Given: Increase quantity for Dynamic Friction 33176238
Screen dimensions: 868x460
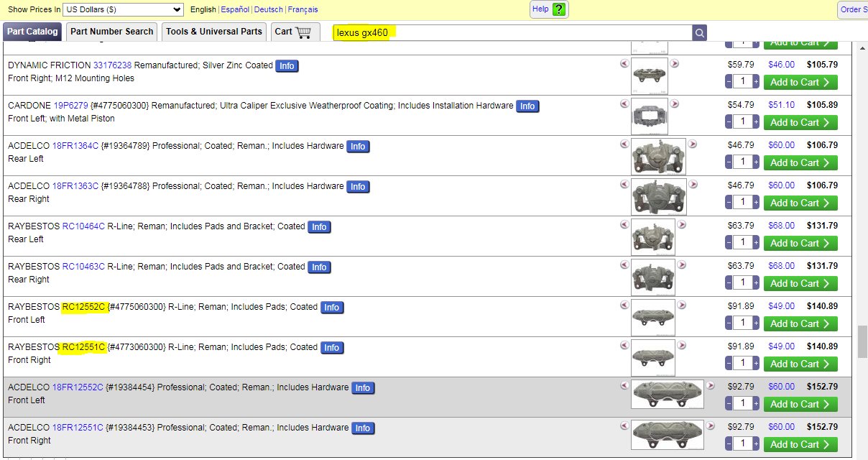Looking at the screenshot, I should point(756,81).
